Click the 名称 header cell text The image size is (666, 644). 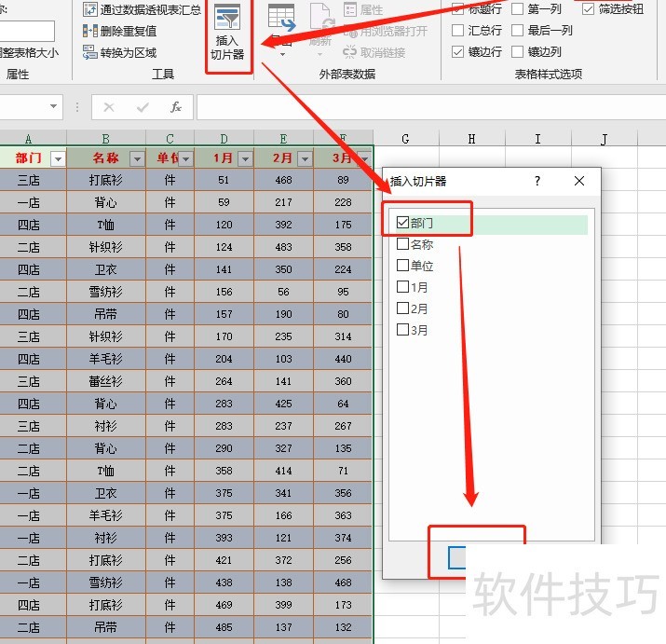[106, 158]
